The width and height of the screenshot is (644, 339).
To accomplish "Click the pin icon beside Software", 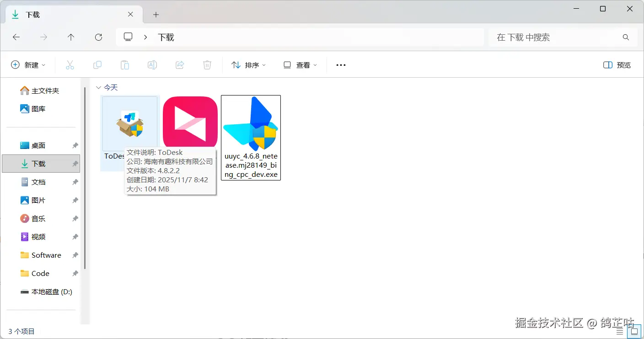I will 75,255.
